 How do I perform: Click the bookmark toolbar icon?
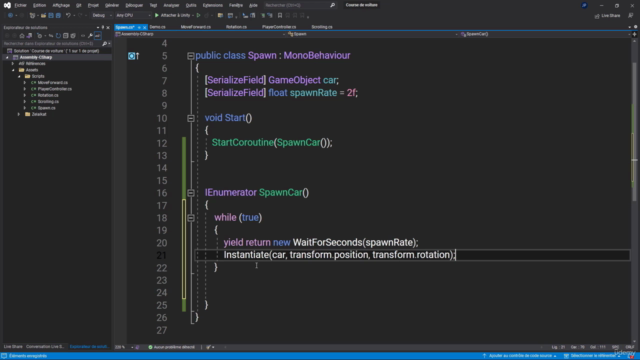[x=280, y=16]
